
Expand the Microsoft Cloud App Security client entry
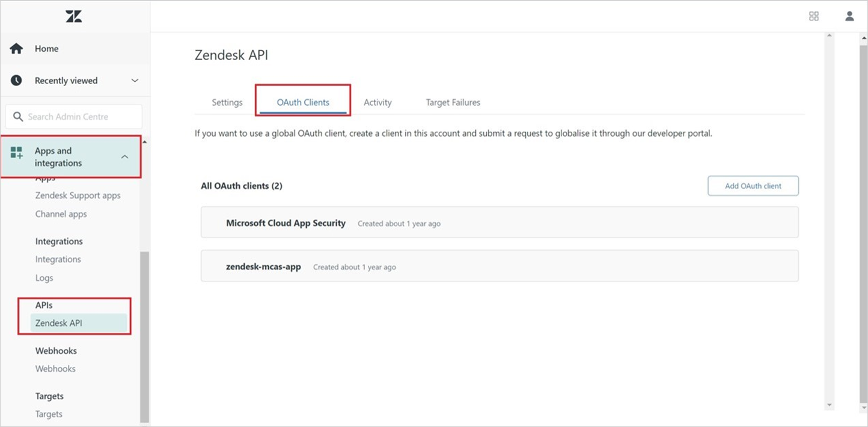(x=286, y=223)
